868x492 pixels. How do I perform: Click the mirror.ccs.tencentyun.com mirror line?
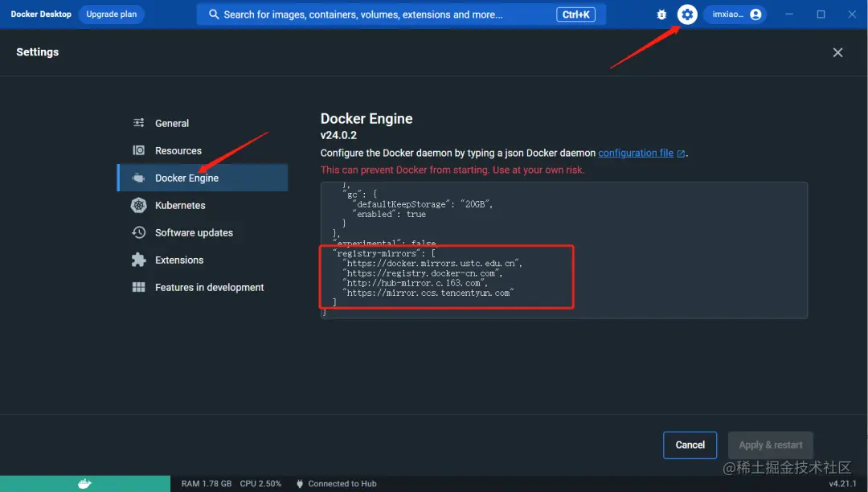[428, 293]
